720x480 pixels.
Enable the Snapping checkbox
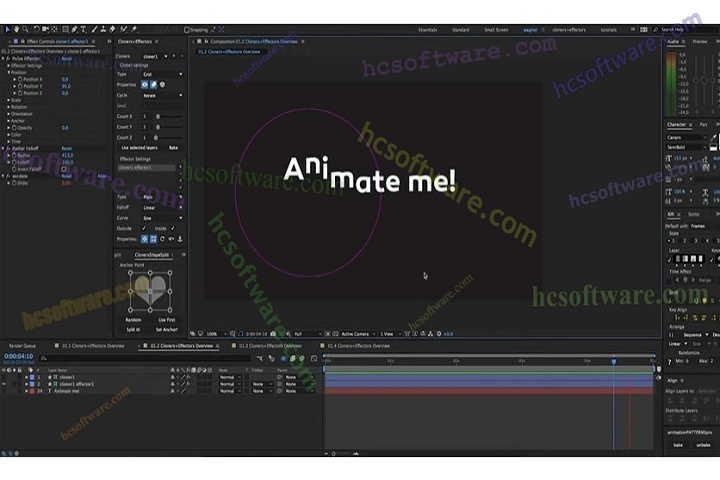click(187, 30)
